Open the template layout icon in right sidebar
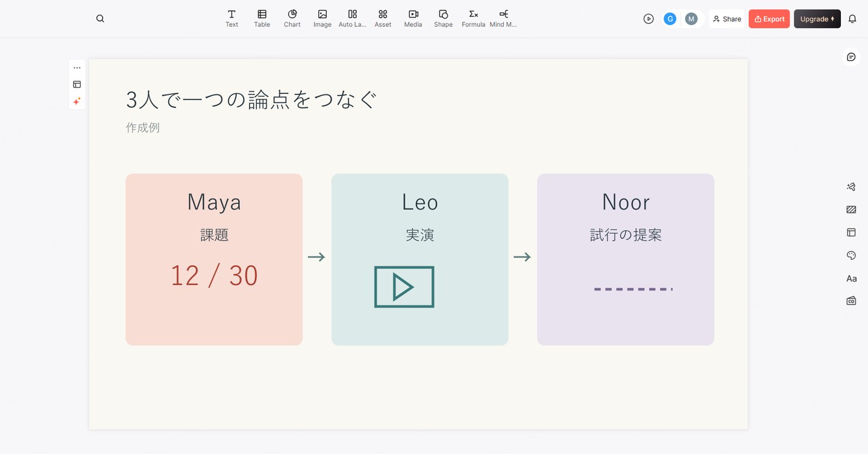This screenshot has height=454, width=868. tap(851, 232)
